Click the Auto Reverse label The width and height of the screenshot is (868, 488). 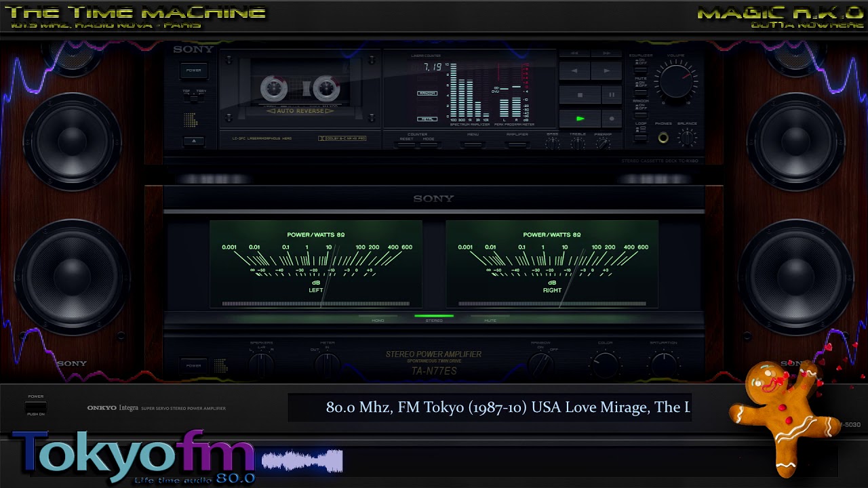pyautogui.click(x=300, y=110)
